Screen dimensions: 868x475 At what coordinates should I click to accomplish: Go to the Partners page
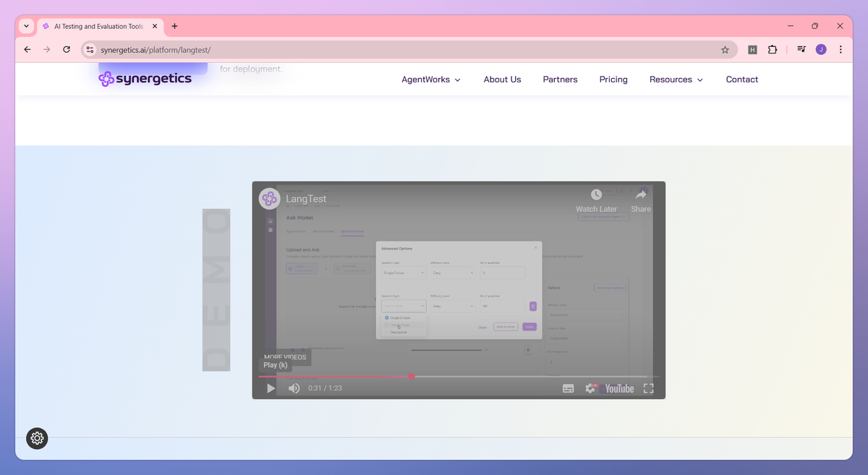pos(560,80)
